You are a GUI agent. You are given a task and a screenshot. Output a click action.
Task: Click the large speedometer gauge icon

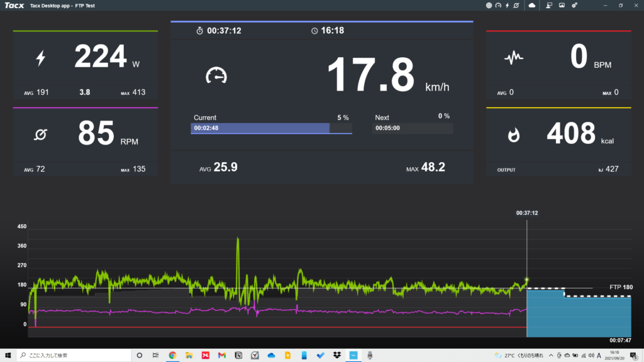216,75
